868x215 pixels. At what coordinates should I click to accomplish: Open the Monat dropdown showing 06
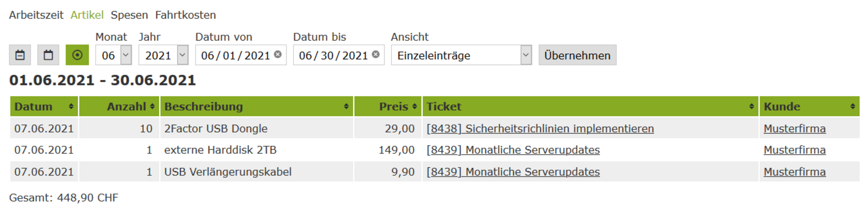click(x=114, y=55)
